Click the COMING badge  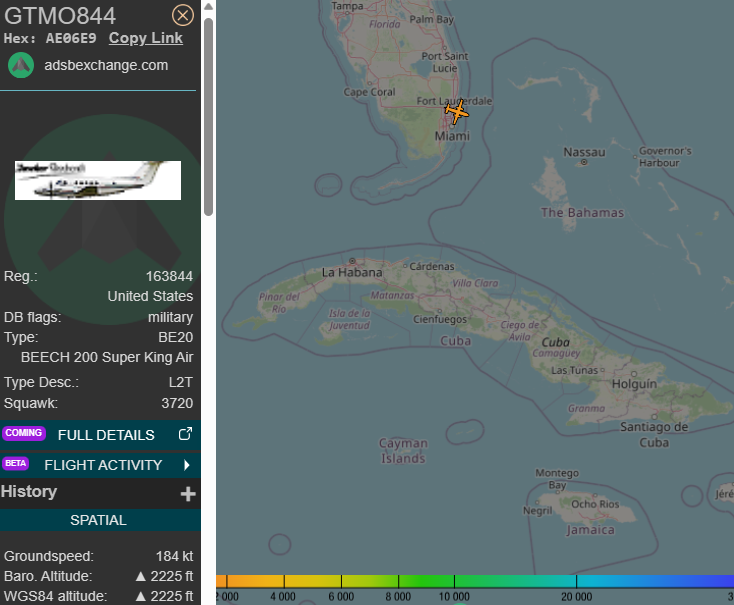point(23,433)
